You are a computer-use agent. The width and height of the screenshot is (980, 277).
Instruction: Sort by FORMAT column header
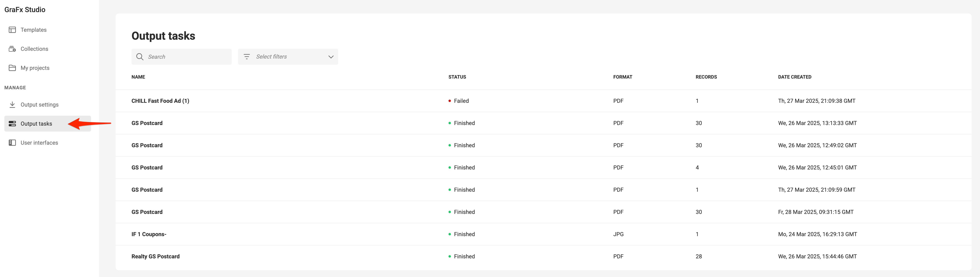click(x=622, y=77)
